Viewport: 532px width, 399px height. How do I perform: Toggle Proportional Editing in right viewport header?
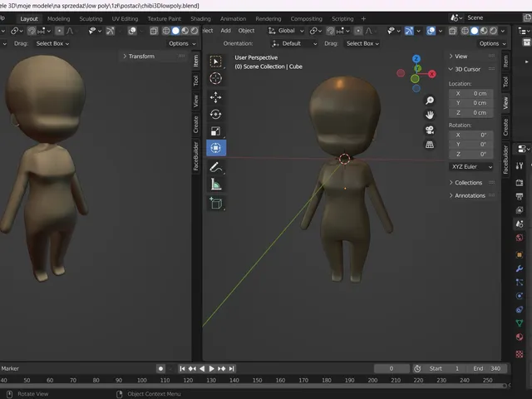(358, 31)
